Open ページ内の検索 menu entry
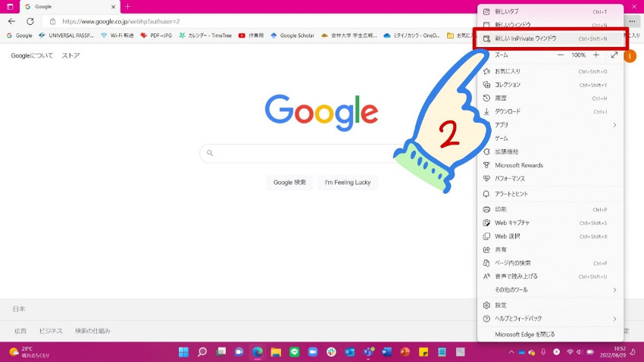This screenshot has height=362, width=644. tap(550, 263)
